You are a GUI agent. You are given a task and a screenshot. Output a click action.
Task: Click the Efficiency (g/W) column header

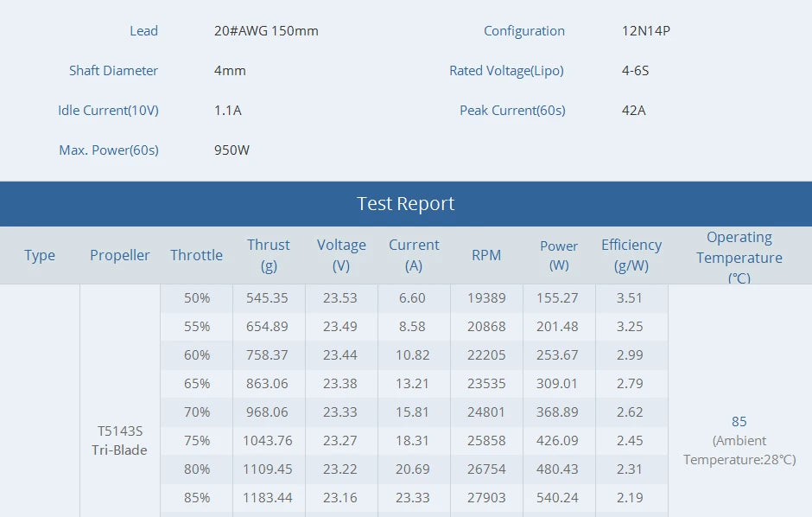(631, 255)
